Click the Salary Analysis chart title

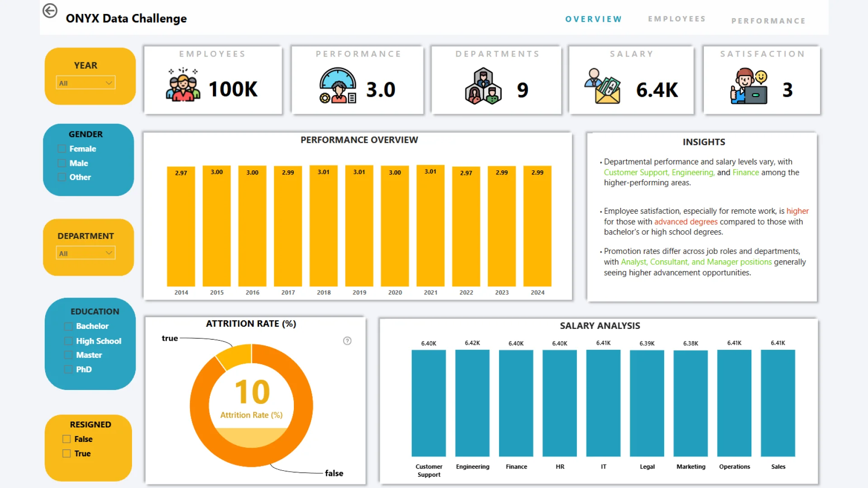click(x=600, y=326)
